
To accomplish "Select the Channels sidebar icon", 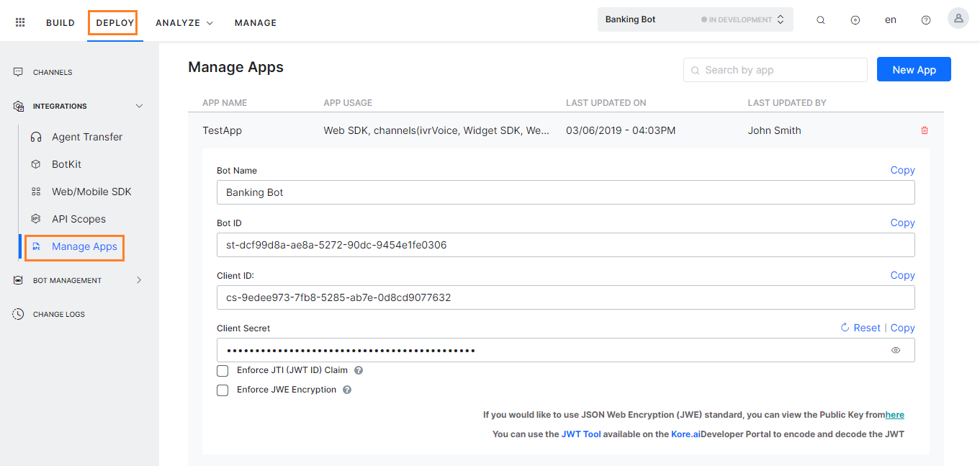I will click(x=17, y=71).
